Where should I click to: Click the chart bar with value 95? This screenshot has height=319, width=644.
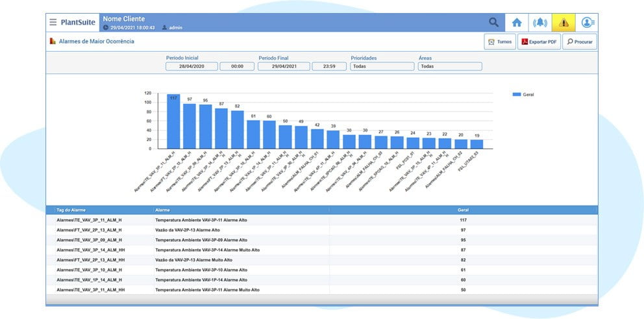(205, 126)
